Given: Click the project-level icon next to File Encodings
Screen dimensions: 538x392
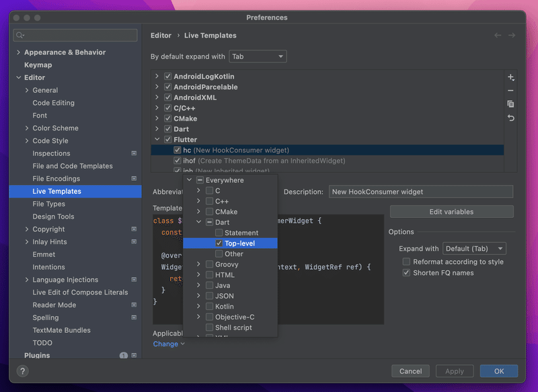Looking at the screenshot, I should click(x=134, y=178).
